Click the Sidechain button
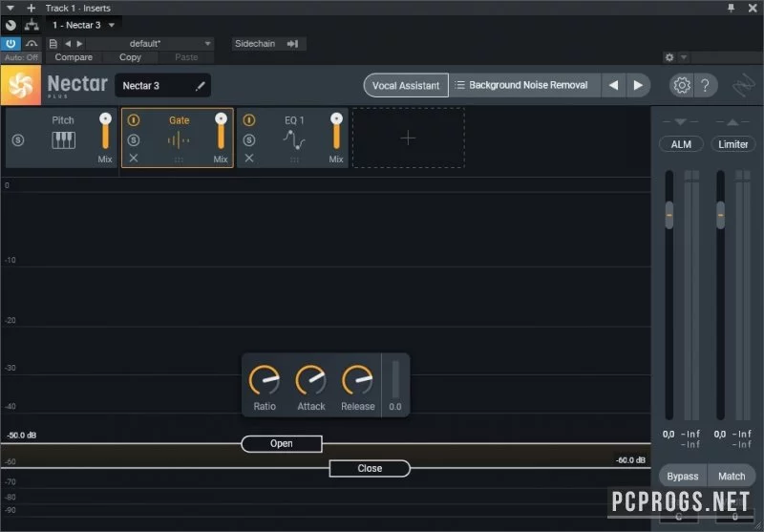This screenshot has height=532, width=764. coord(255,44)
